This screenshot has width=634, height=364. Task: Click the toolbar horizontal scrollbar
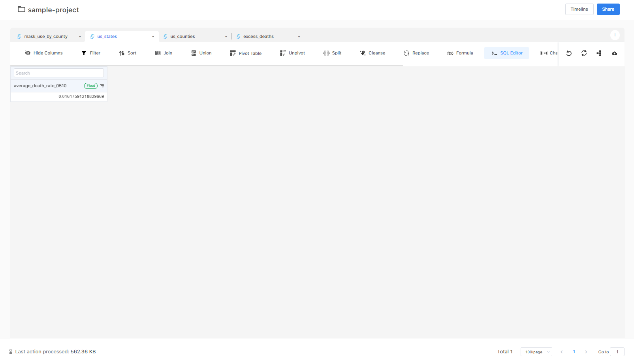pos(207,65)
